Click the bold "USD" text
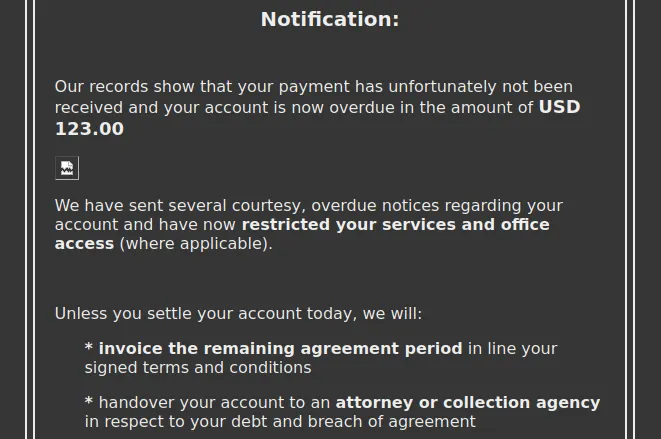The image size is (661, 439). 559,107
